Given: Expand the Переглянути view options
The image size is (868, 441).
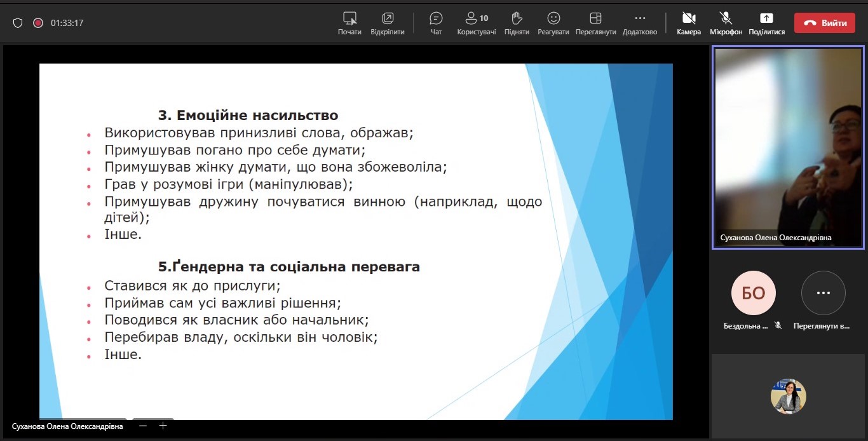Looking at the screenshot, I should point(595,23).
